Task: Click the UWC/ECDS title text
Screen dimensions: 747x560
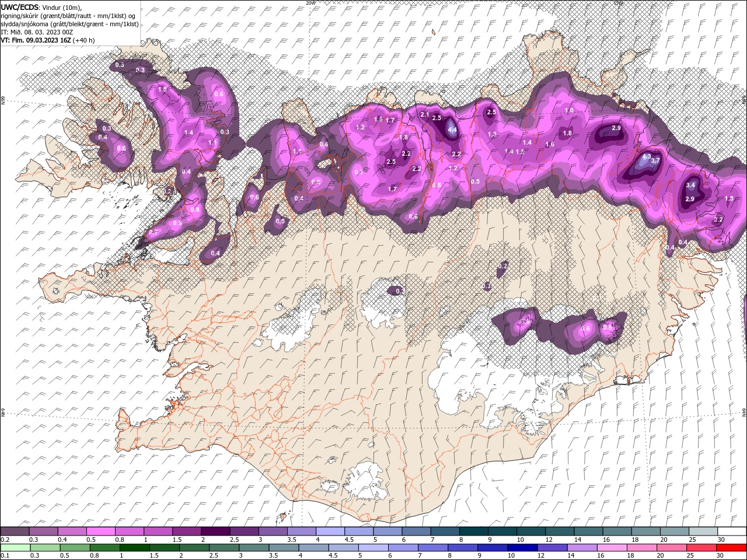Action: [20, 7]
